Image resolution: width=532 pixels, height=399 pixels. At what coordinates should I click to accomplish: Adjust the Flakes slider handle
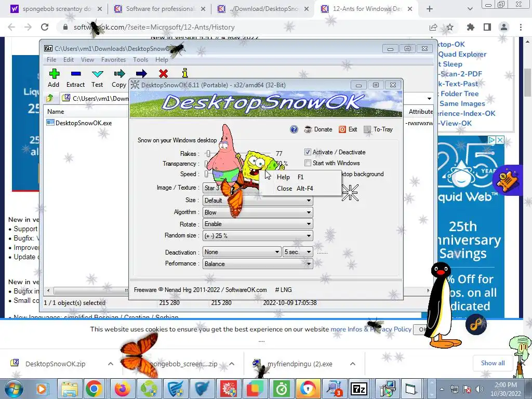(208, 154)
